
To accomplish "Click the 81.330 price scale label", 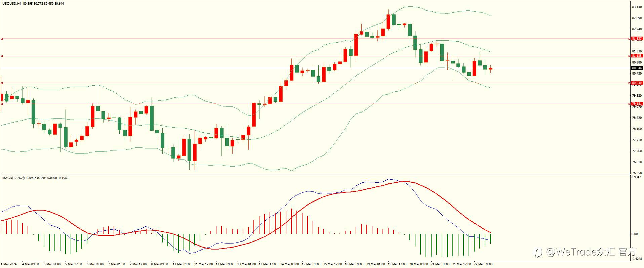I will 637,51.
